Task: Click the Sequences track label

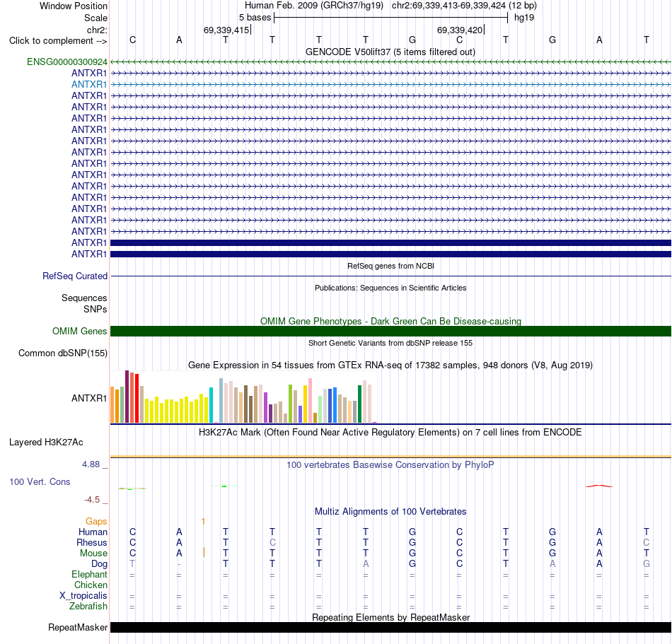Action: pos(84,298)
